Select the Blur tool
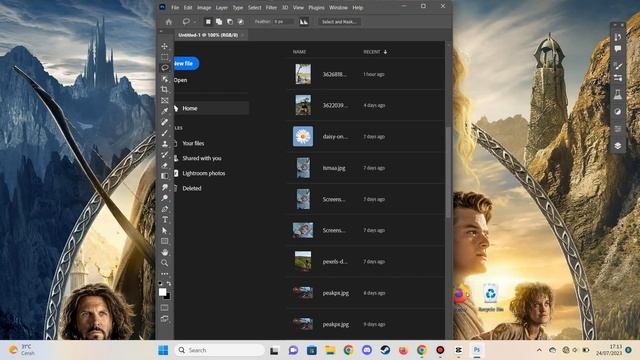 164,187
